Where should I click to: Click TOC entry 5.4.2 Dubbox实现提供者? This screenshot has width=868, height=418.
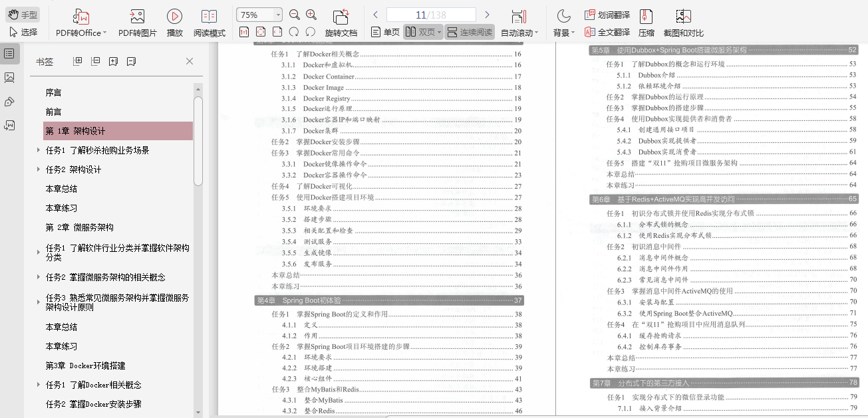(737, 141)
